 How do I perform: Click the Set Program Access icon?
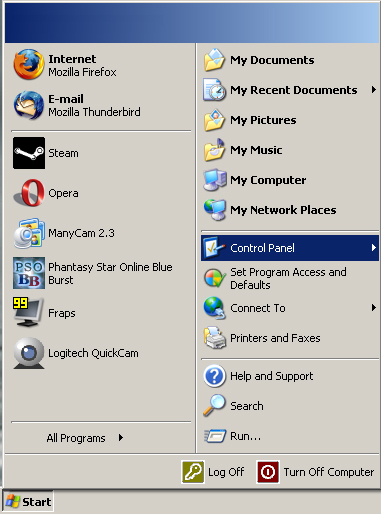(215, 278)
